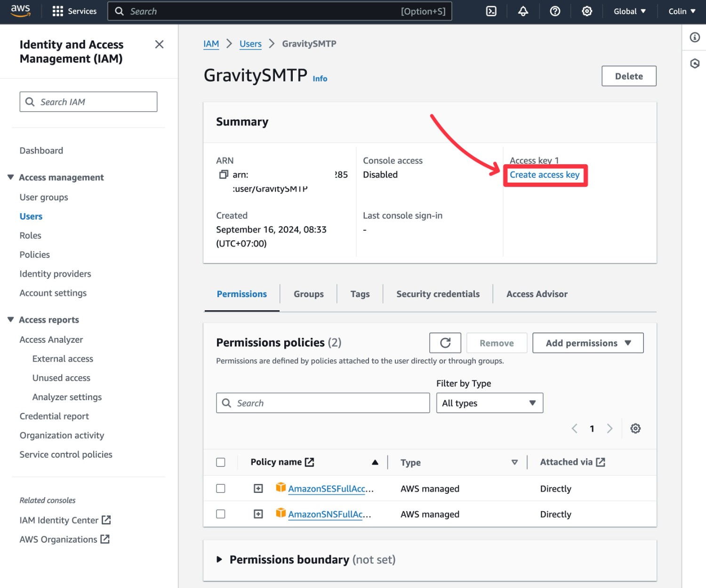Click external link icon beside Attached via
706x588 pixels.
[601, 462]
